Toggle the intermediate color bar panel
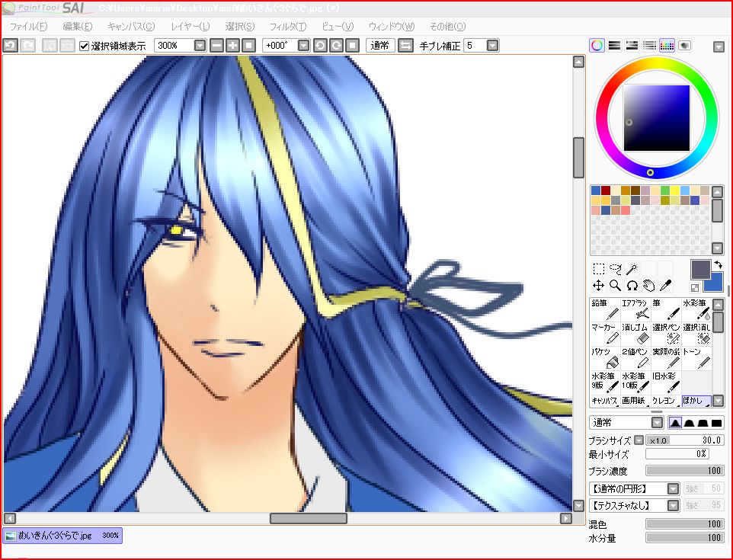 tap(649, 46)
